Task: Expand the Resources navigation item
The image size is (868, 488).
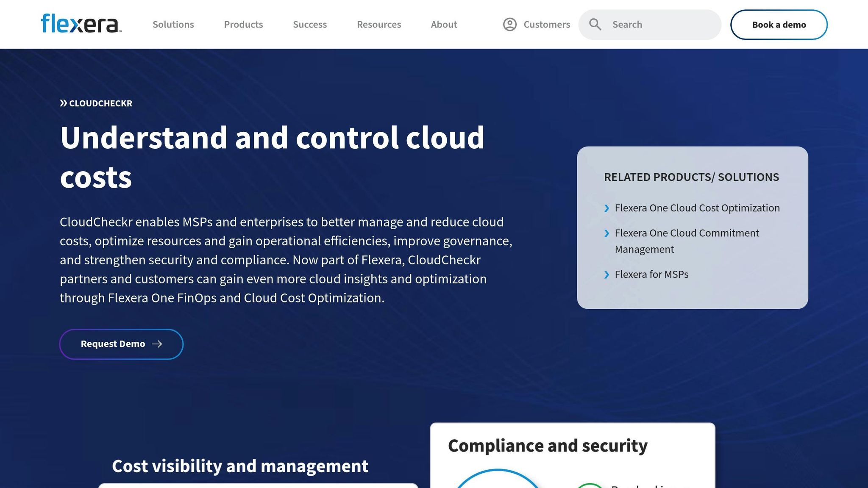Action: 378,24
